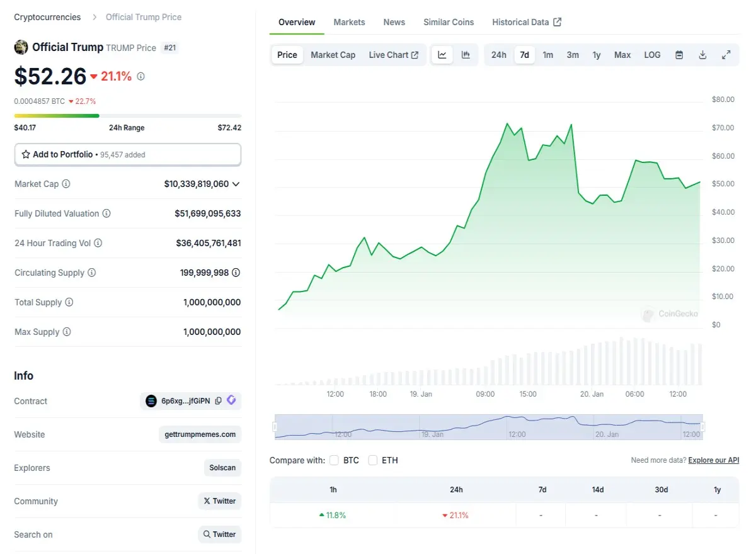Switch to the line chart icon
This screenshot has width=756, height=554.
442,55
